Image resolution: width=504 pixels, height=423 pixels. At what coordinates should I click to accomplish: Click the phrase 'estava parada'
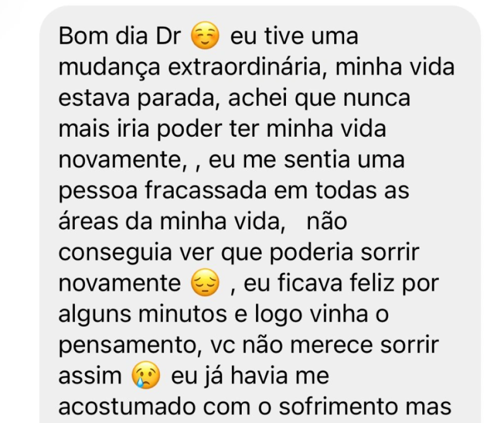point(137,99)
